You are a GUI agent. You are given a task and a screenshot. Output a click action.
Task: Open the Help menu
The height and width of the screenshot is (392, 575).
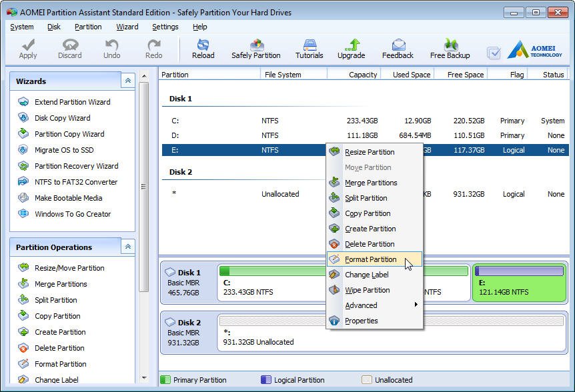[200, 27]
